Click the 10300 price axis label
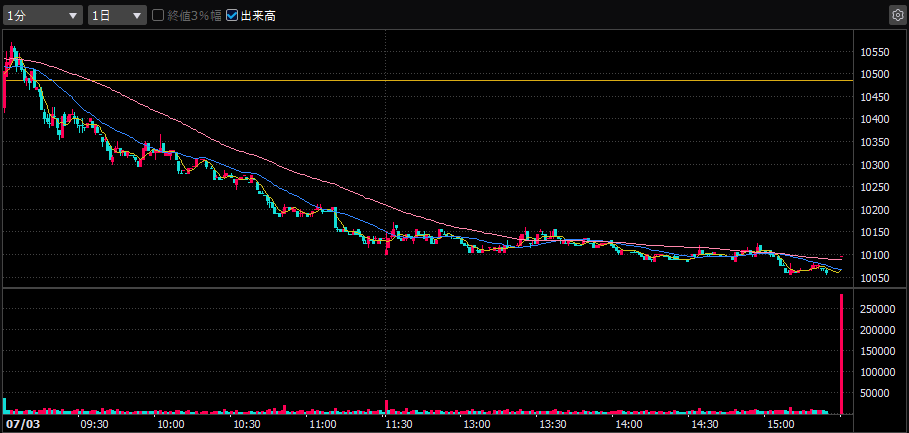 click(874, 165)
